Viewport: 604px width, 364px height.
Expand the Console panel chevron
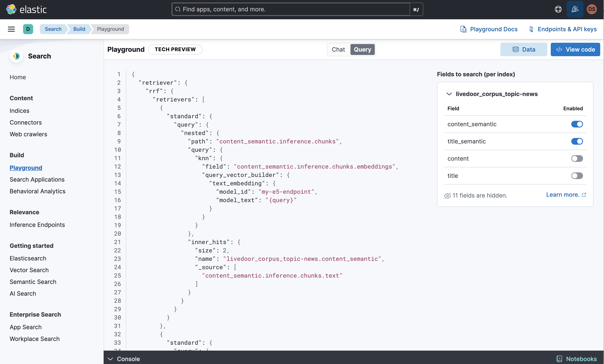110,359
